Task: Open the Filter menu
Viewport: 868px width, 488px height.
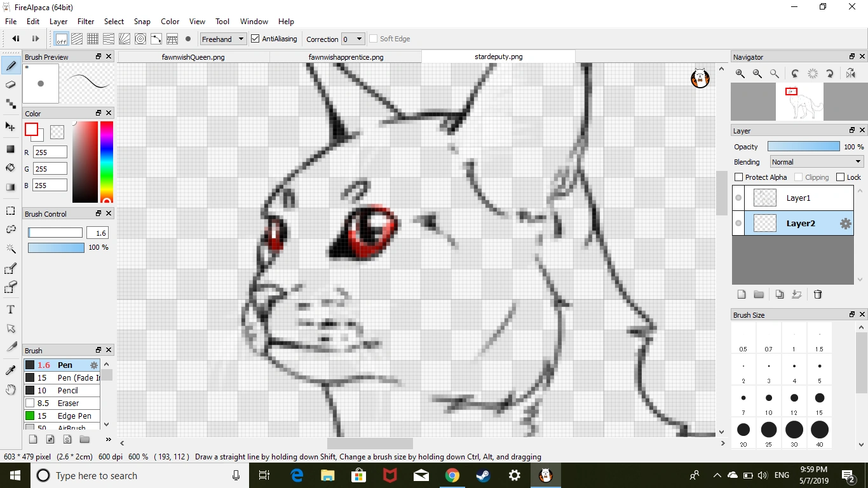Action: [86, 22]
